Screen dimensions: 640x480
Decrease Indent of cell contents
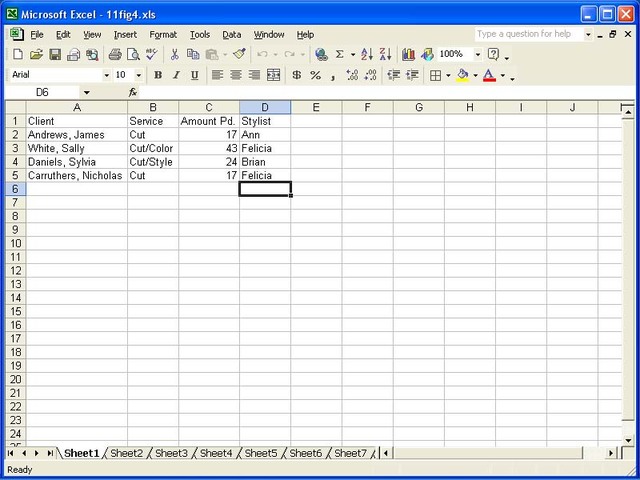[x=393, y=75]
